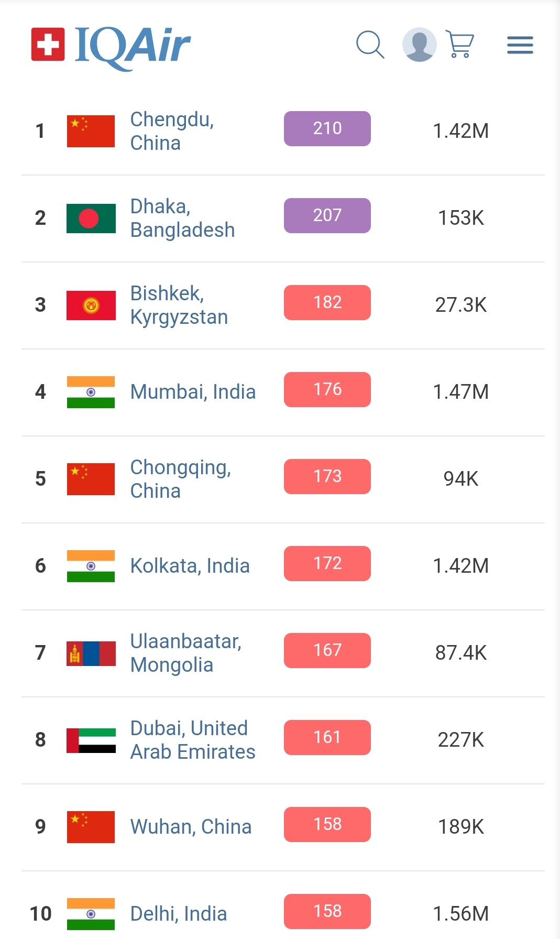Open the Delhi, India link

tap(178, 914)
